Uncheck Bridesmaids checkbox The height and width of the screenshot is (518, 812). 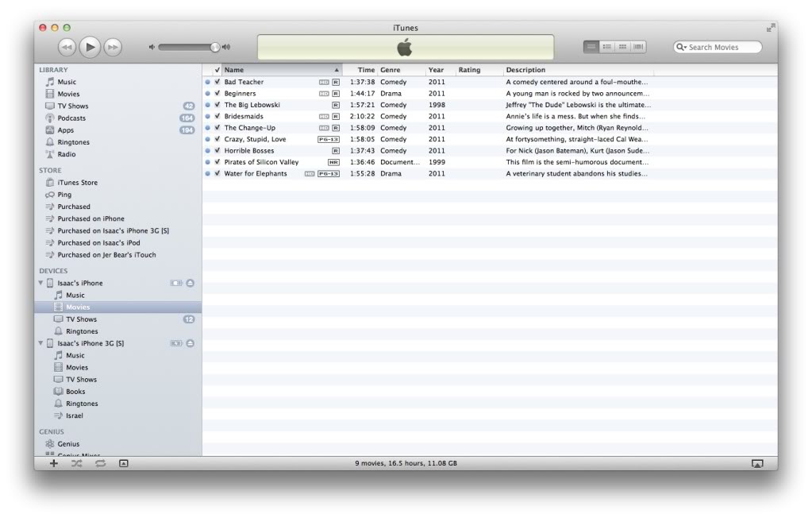pyautogui.click(x=217, y=116)
